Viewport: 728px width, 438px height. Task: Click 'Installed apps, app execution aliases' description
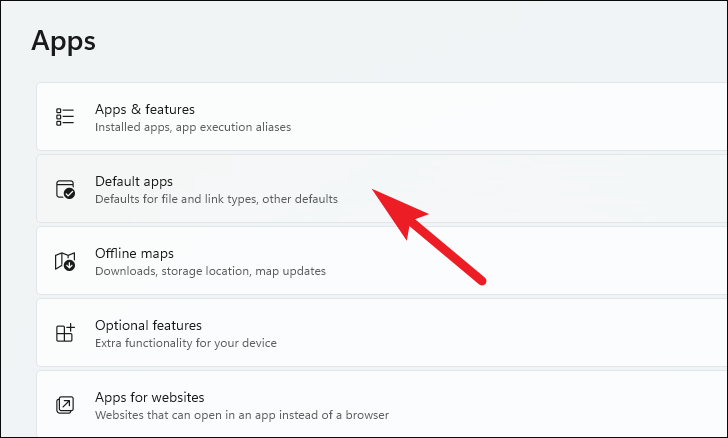tap(193, 127)
